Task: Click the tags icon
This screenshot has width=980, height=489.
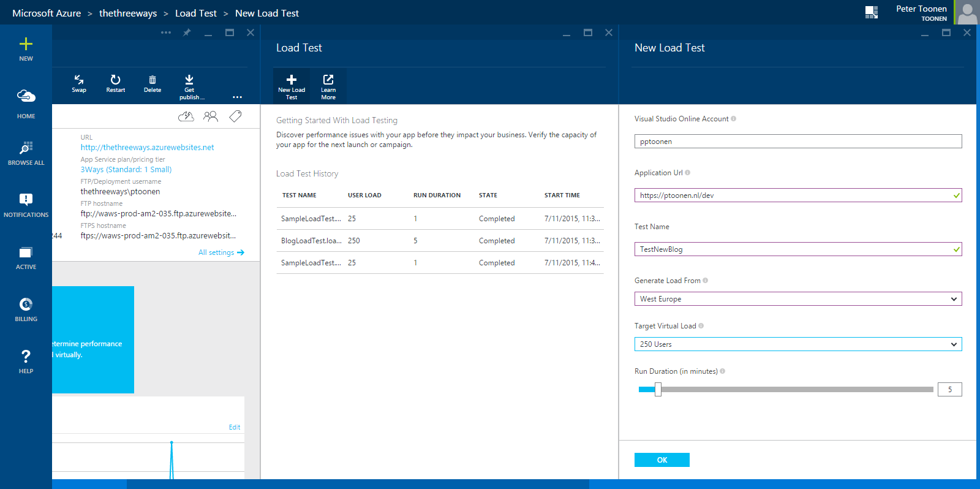Action: (235, 116)
